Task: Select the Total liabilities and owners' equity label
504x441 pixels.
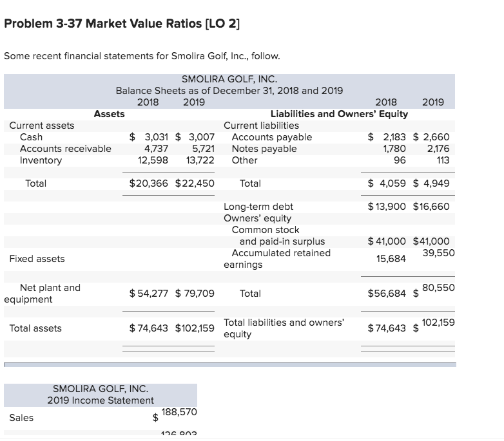Action: [x=284, y=328]
